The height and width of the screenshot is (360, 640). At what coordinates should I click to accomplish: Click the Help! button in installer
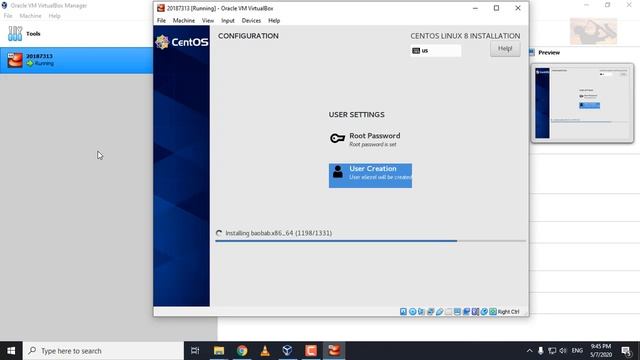(505, 49)
